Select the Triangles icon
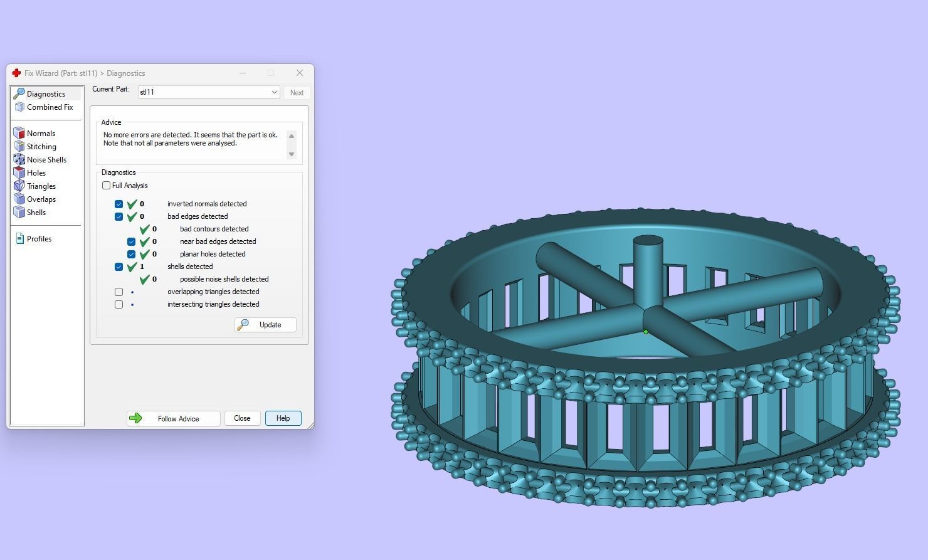 click(x=19, y=186)
